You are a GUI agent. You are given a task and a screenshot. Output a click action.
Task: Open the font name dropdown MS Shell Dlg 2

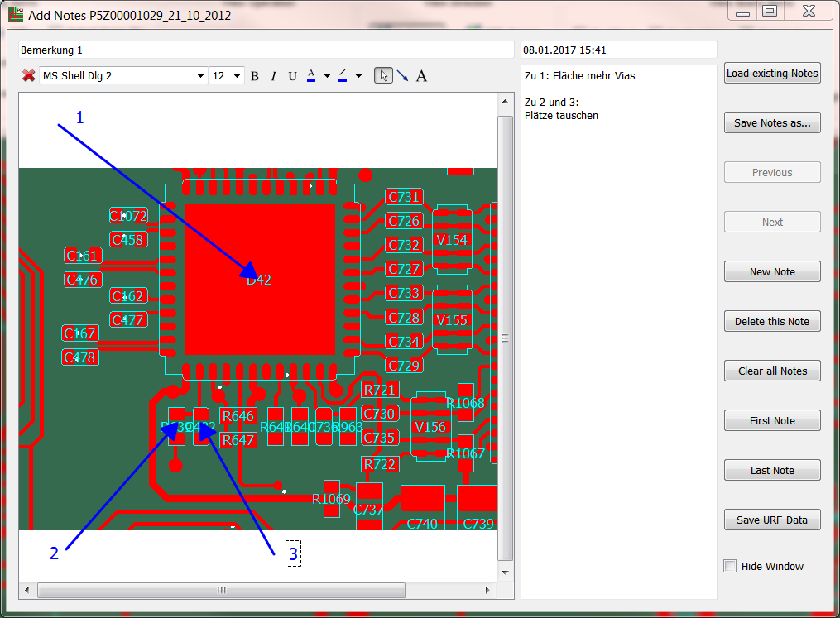123,75
